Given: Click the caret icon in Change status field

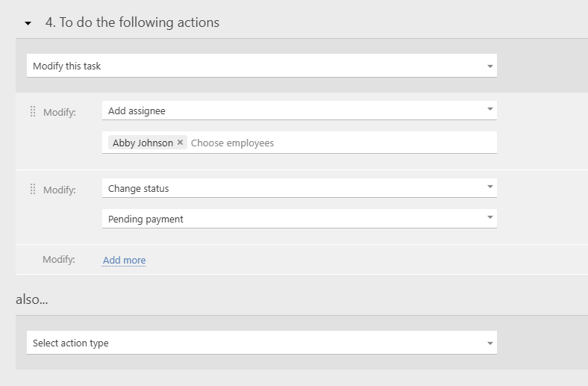Looking at the screenshot, I should [x=490, y=187].
